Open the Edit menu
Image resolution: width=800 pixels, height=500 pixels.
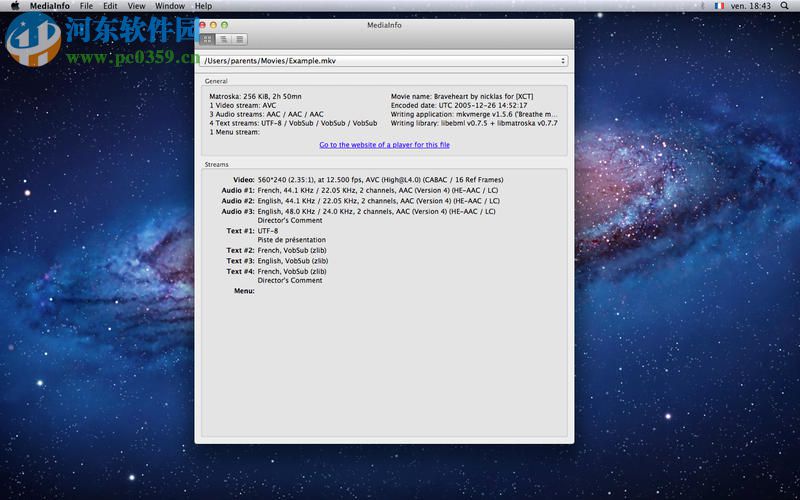point(110,6)
